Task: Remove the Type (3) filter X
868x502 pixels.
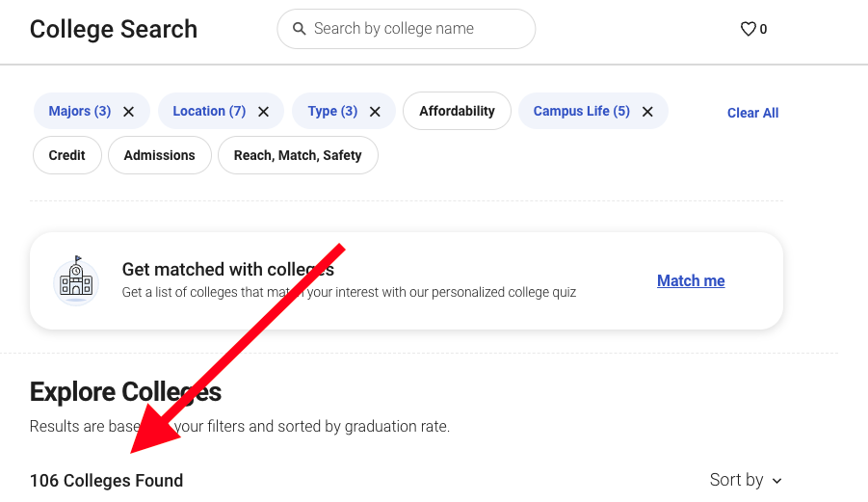Action: pyautogui.click(x=375, y=112)
